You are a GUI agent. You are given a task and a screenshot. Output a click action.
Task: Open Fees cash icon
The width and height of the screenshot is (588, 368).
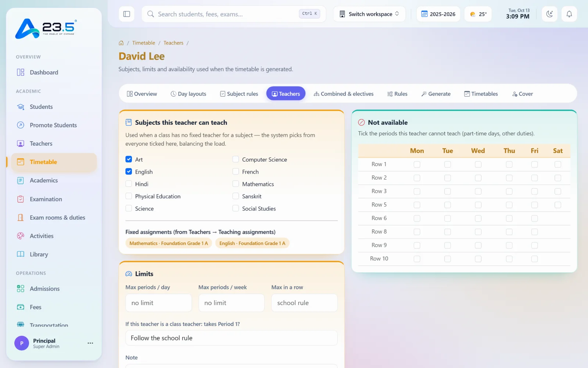[21, 307]
